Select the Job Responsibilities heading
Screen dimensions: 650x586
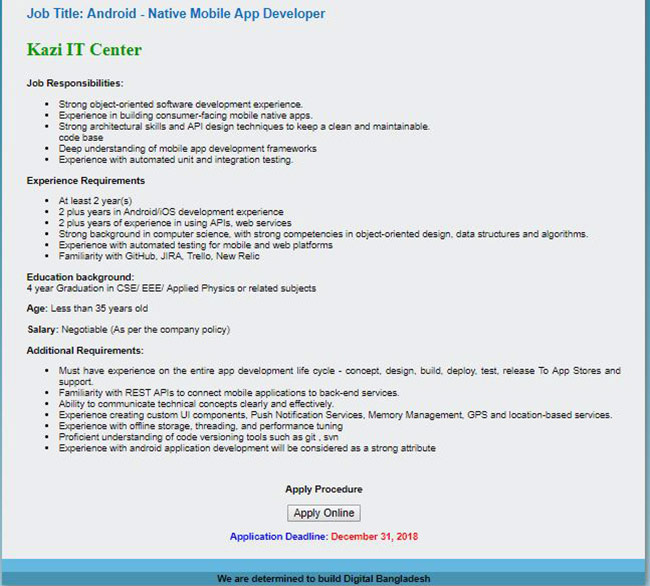click(75, 83)
